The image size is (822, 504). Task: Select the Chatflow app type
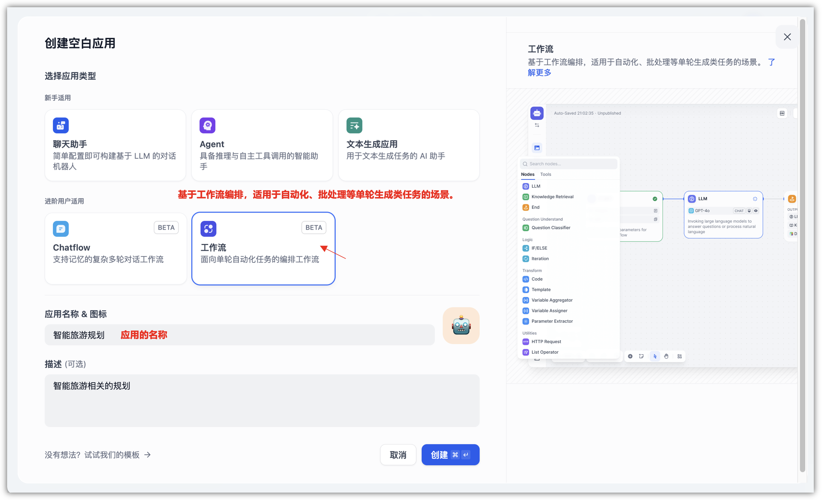pos(115,248)
